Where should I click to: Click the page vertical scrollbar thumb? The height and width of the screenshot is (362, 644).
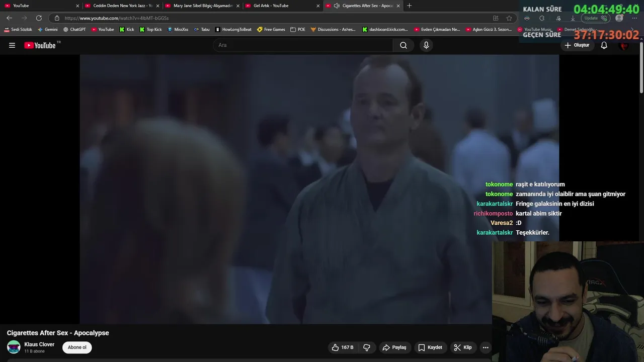[641, 68]
